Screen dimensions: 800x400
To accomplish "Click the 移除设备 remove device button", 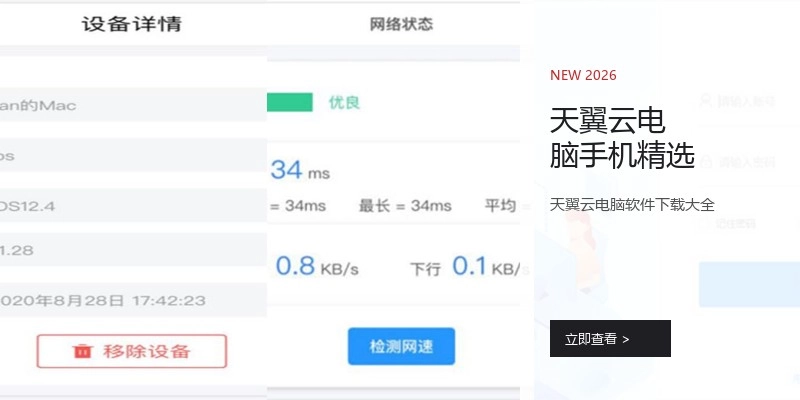I will (x=132, y=351).
